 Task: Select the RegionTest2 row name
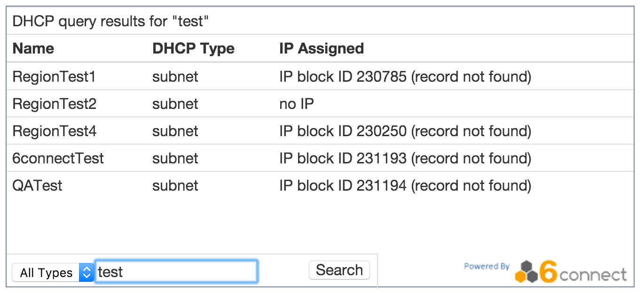(x=54, y=104)
